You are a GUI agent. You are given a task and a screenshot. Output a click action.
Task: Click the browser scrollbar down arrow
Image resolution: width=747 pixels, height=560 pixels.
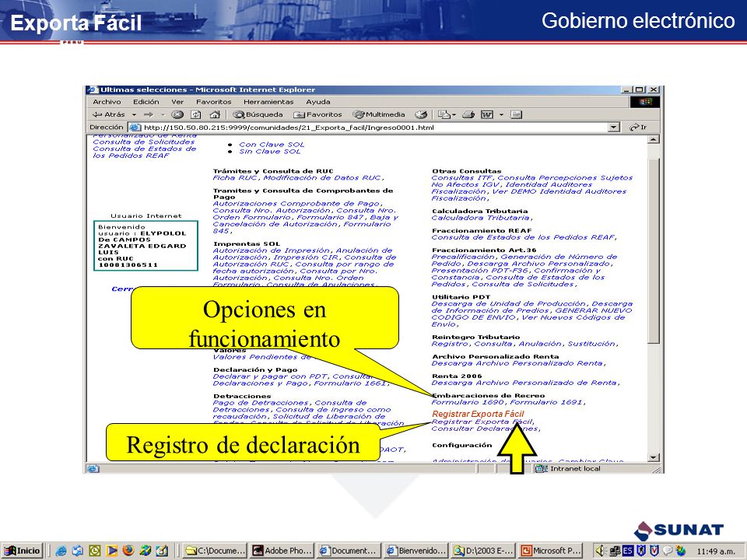tap(654, 457)
